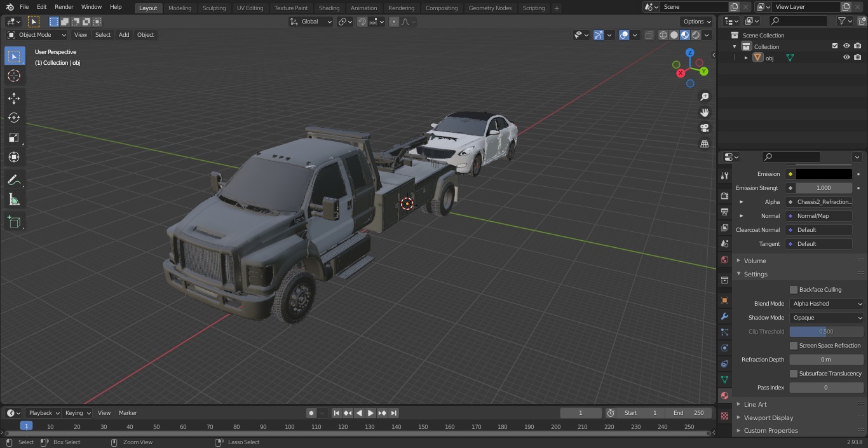Uncheck the Collection exclude checkbox
The height and width of the screenshot is (448, 868).
tap(835, 46)
